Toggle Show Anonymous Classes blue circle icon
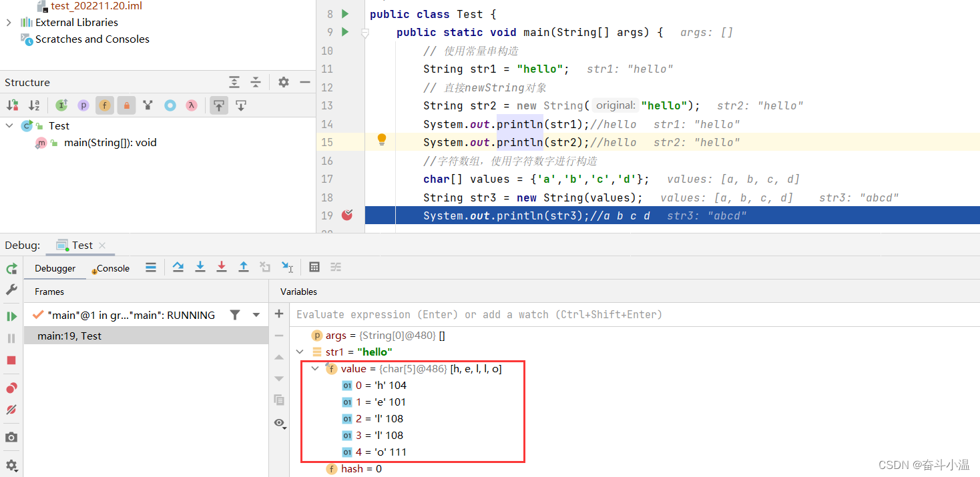The width and height of the screenshot is (980, 477). (x=170, y=105)
